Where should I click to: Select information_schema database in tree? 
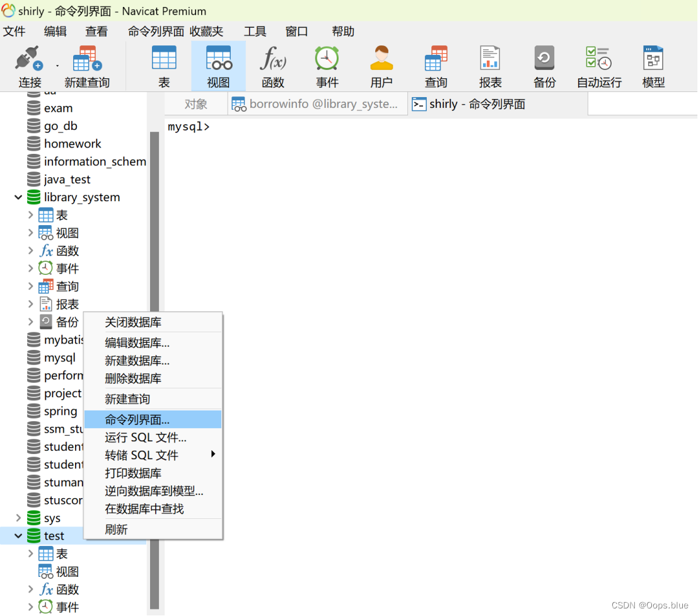(95, 161)
